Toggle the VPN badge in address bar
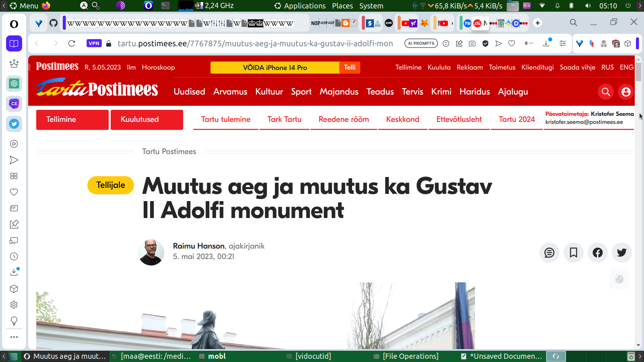 tap(94, 43)
